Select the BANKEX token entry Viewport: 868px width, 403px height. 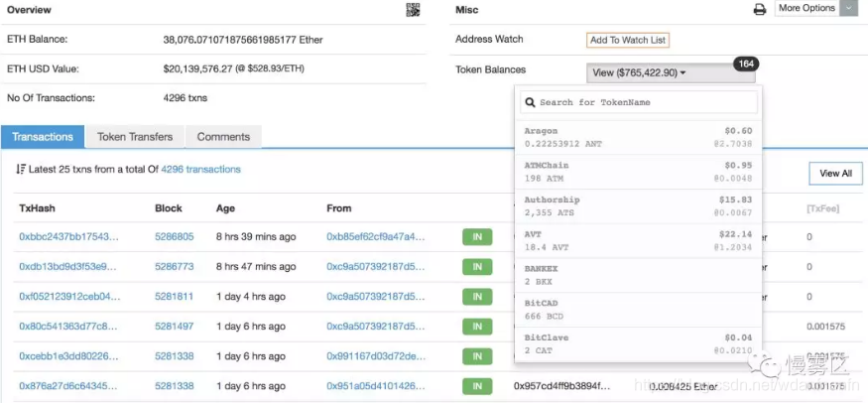(x=638, y=275)
